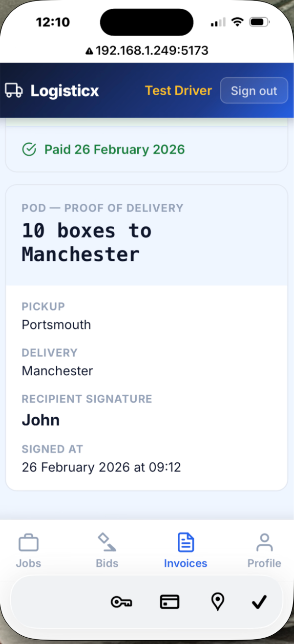Switch to the Bids tab
The height and width of the screenshot is (644, 294).
point(107,551)
